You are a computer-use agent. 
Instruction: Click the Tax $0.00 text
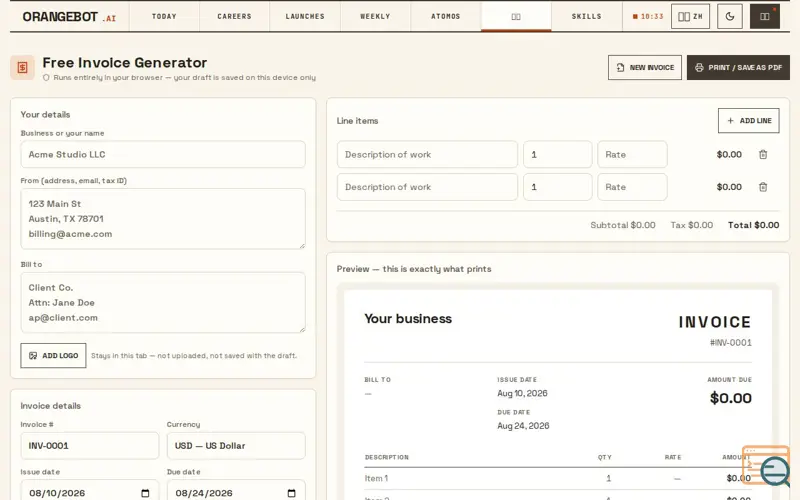(692, 225)
